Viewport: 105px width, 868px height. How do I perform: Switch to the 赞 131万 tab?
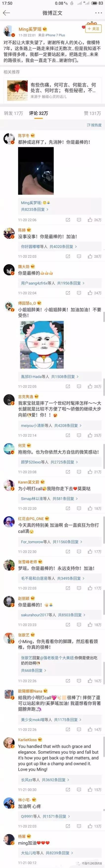click(92, 113)
